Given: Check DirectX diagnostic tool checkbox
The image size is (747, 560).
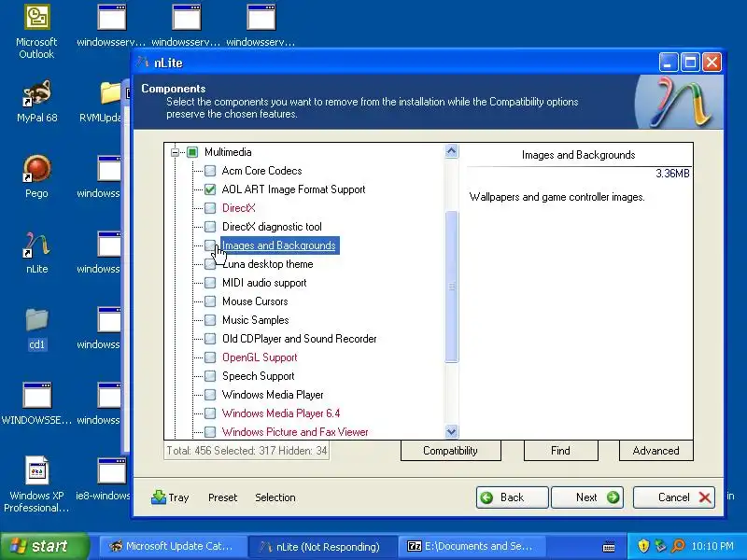Looking at the screenshot, I should (209, 227).
